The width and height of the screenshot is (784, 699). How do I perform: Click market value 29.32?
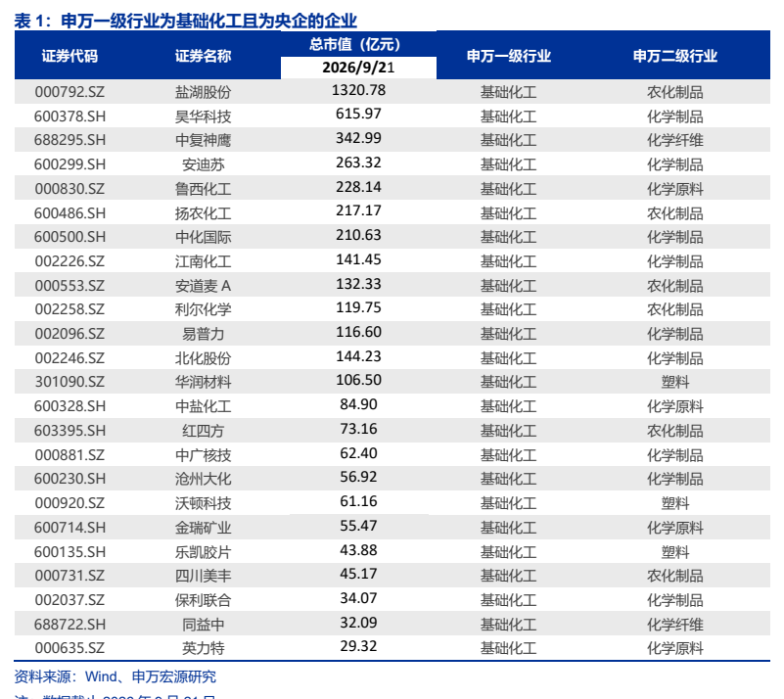[358, 646]
